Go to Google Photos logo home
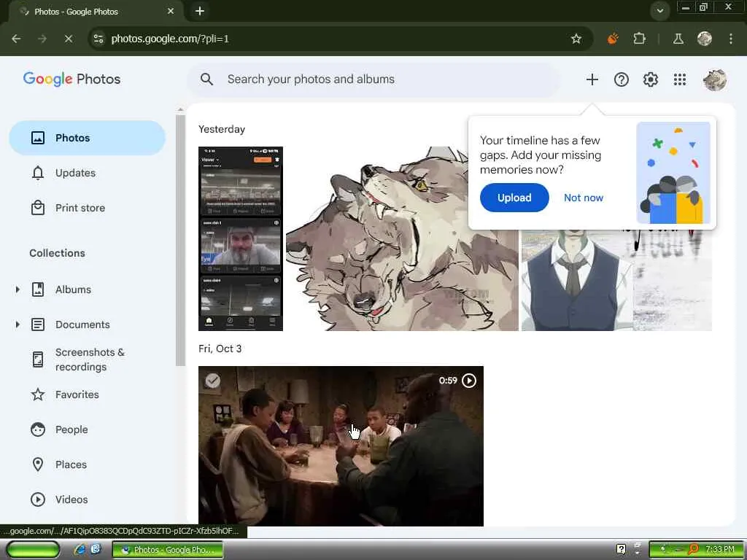747x560 pixels. click(x=72, y=79)
